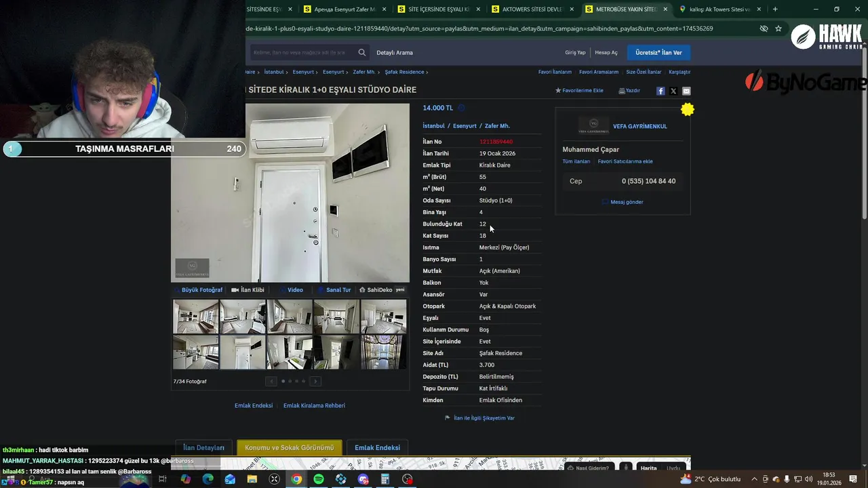
Task: Click the Hesap Aç link
Action: coord(606,53)
